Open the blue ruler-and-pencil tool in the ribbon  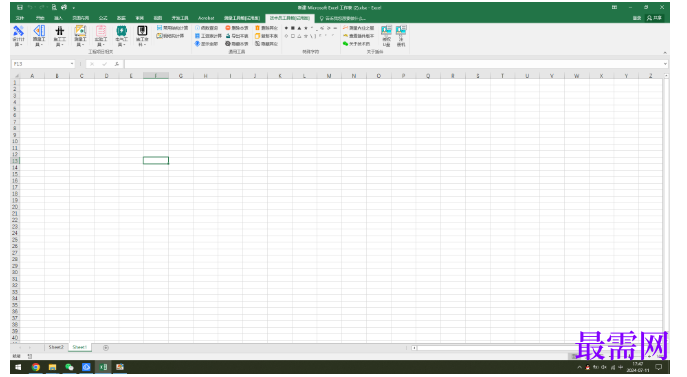coord(18,36)
